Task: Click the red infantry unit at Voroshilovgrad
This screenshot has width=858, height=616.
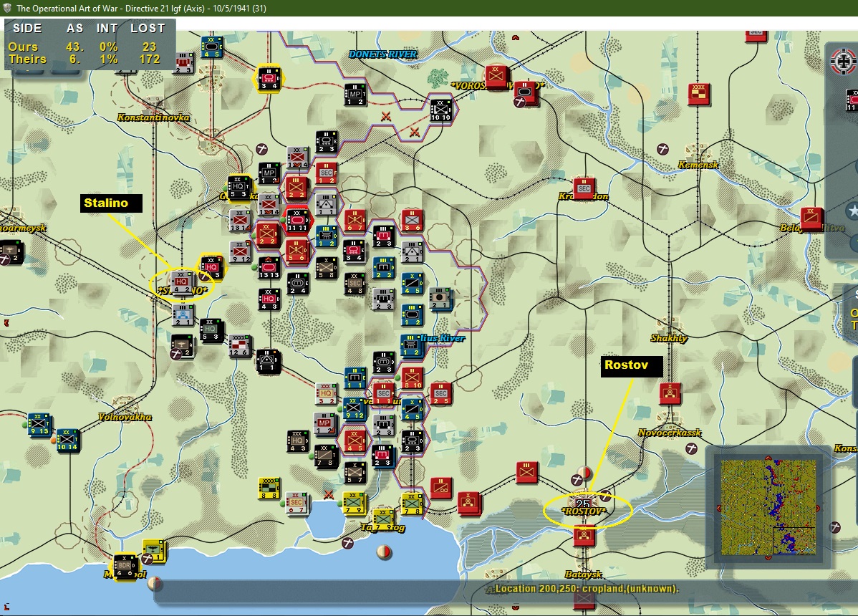Action: coord(497,77)
